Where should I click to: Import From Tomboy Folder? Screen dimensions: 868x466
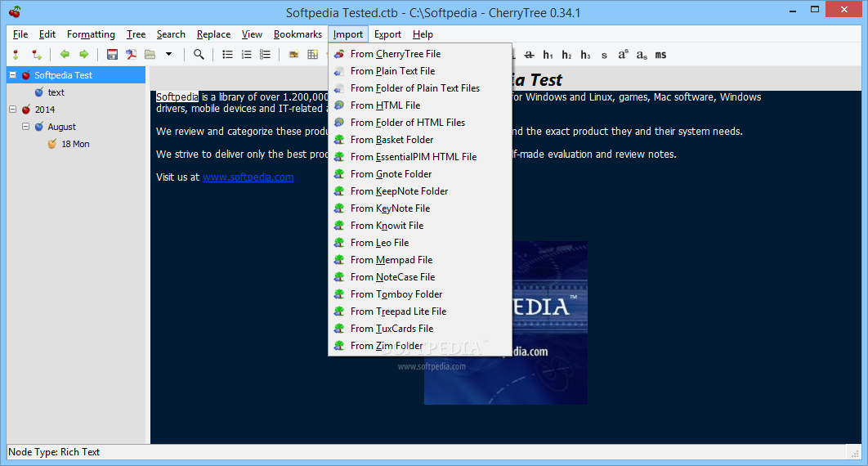(x=419, y=293)
